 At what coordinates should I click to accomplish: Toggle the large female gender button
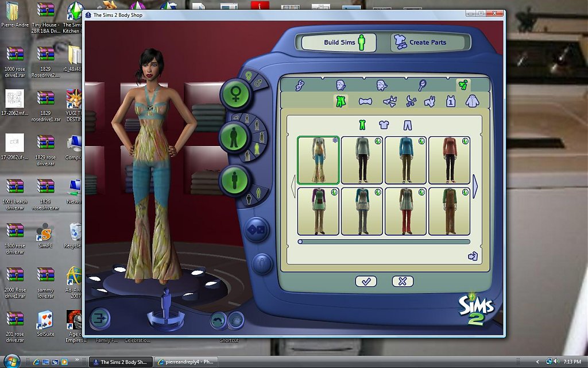click(x=235, y=94)
